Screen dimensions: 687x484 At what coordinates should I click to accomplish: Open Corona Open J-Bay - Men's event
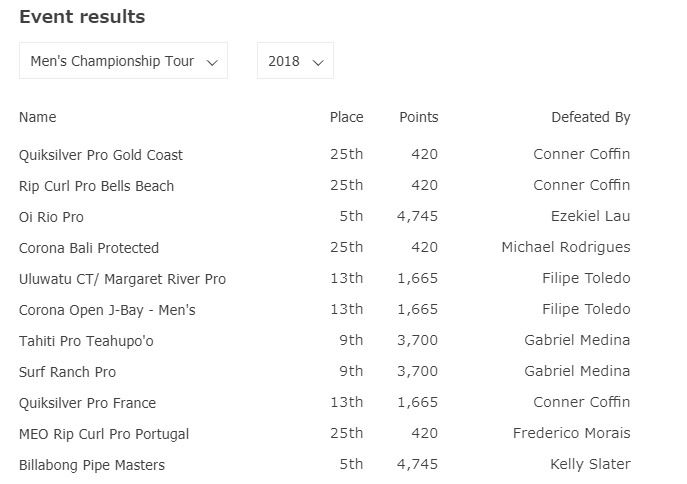107,310
